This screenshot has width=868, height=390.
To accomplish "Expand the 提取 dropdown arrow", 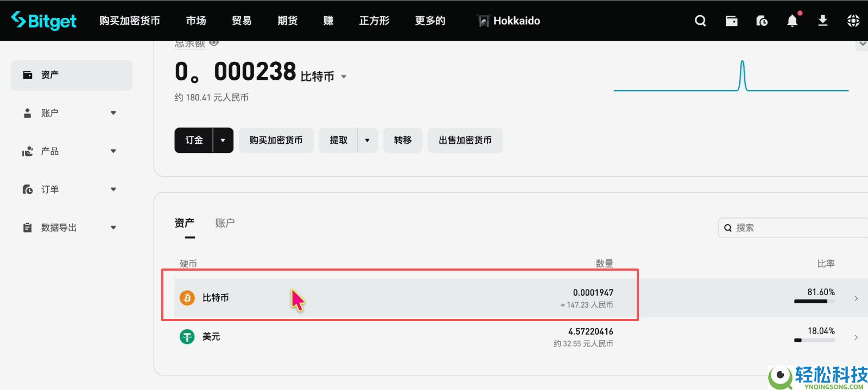I will coord(367,140).
